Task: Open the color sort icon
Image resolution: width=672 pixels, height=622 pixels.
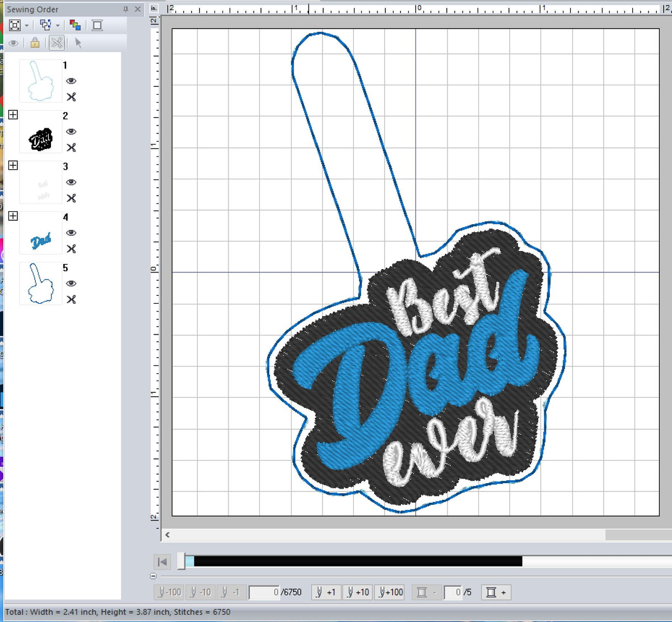Action: [75, 25]
